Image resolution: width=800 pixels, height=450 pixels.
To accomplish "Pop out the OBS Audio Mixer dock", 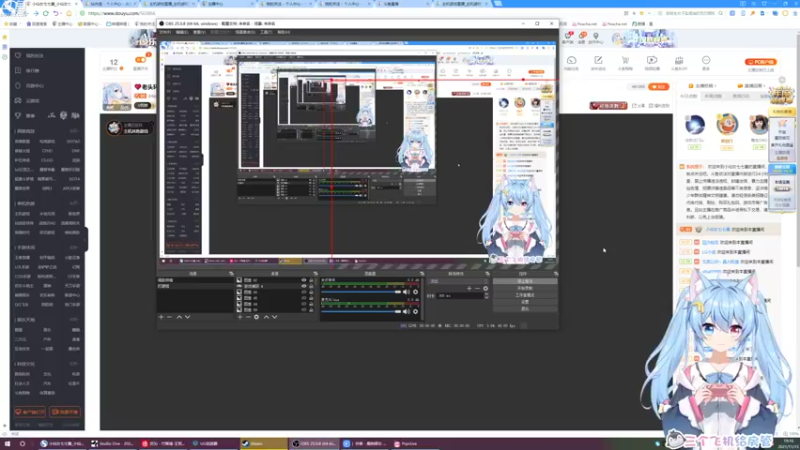I will pos(421,274).
